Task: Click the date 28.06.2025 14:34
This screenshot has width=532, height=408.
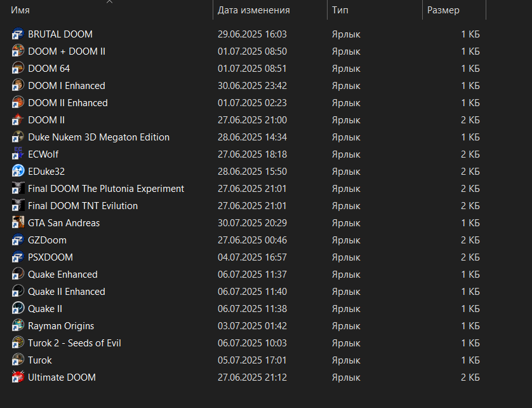Action: 252,137
